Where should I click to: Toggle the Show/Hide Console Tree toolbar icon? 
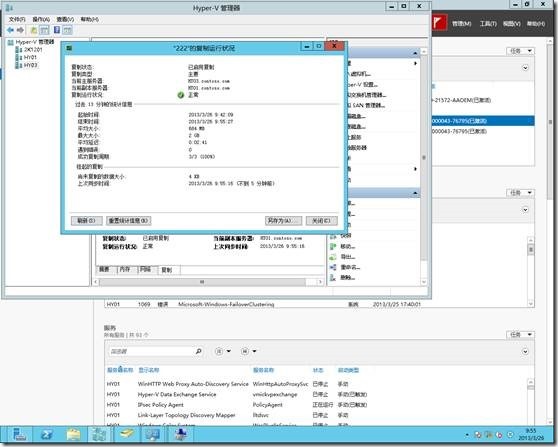point(44,30)
